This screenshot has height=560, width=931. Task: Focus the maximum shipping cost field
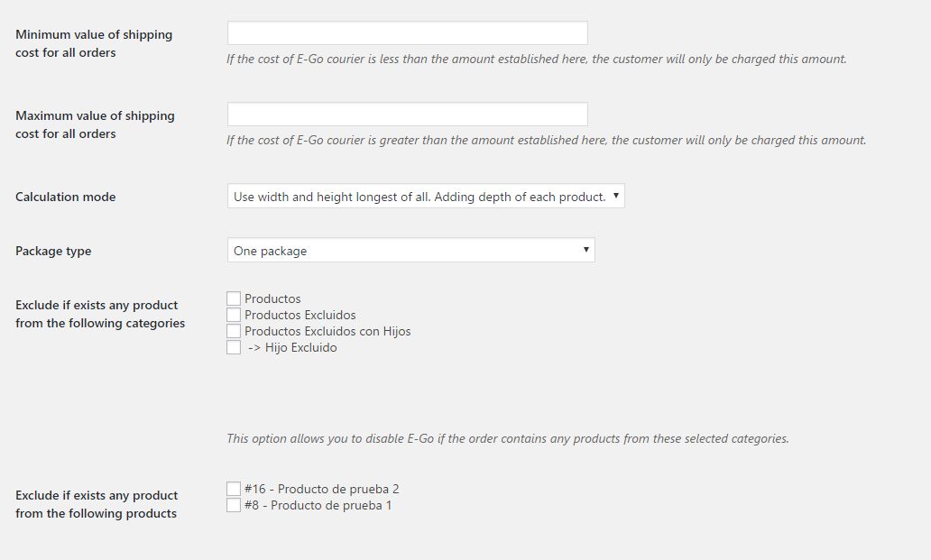point(407,115)
